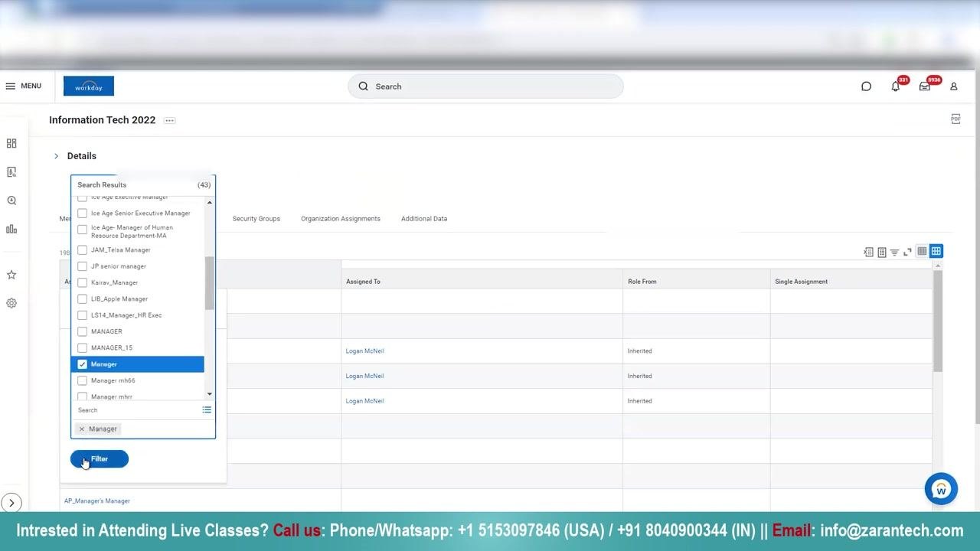Check Ice Age Senior Executive Manager
This screenshot has width=980, height=551.
click(82, 214)
